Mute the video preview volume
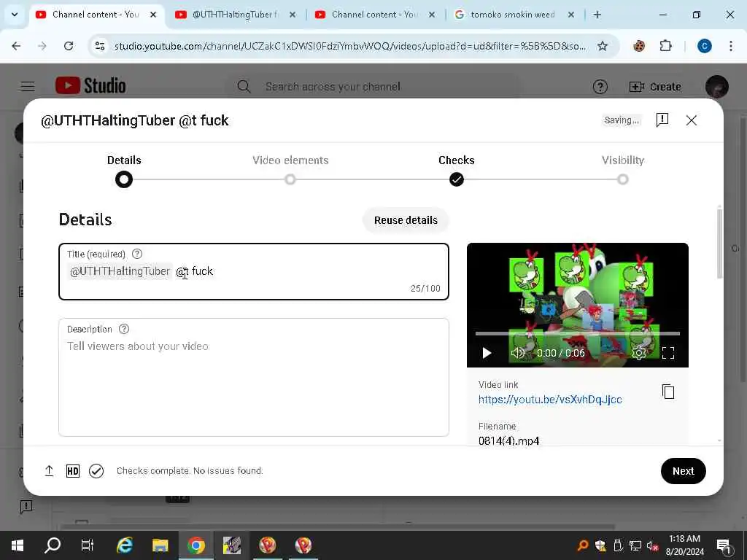 [x=517, y=353]
